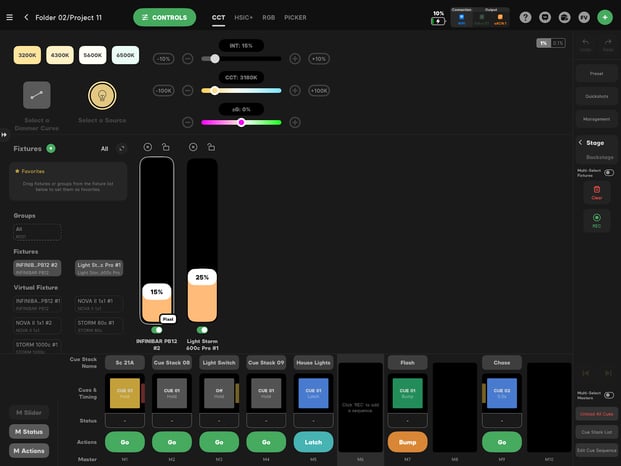Select the 4300K preset

point(60,55)
